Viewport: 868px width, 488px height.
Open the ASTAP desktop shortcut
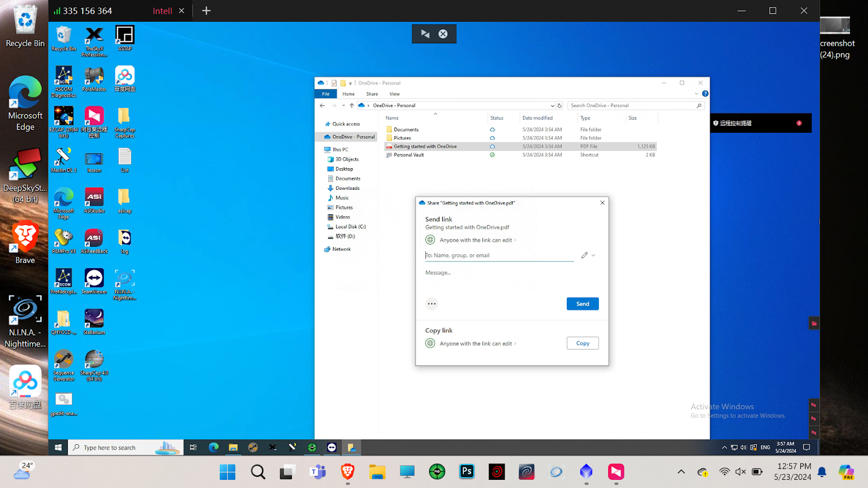pyautogui.click(x=125, y=38)
